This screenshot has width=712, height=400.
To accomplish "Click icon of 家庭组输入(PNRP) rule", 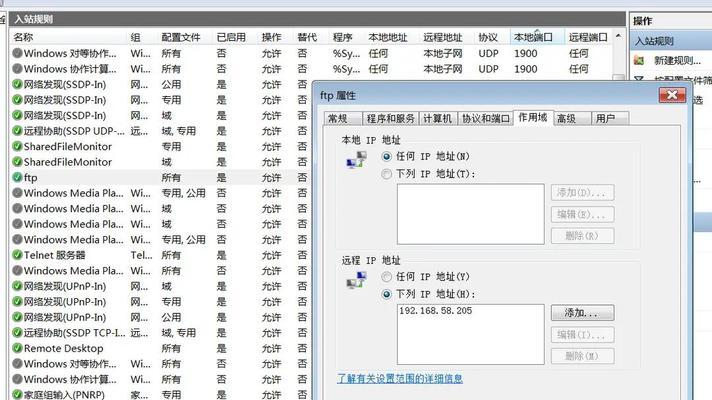I will point(17,395).
